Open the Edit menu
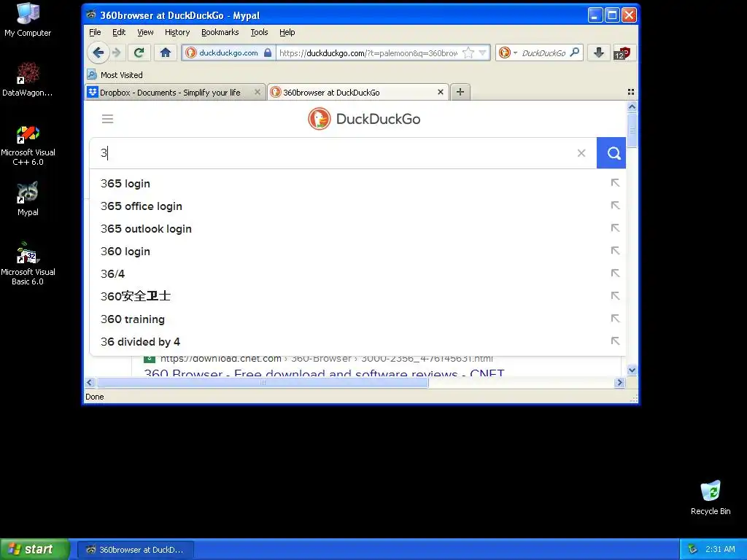 pos(119,32)
